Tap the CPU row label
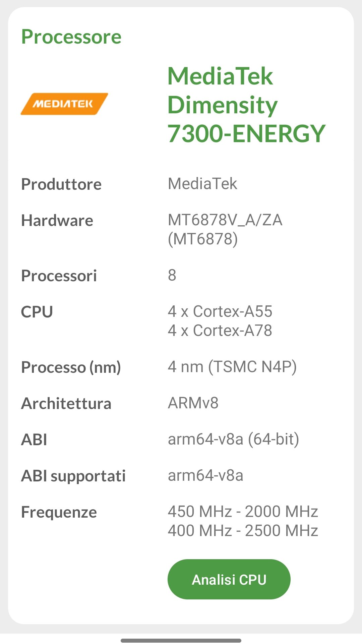This screenshot has width=362, height=644. [x=37, y=312]
